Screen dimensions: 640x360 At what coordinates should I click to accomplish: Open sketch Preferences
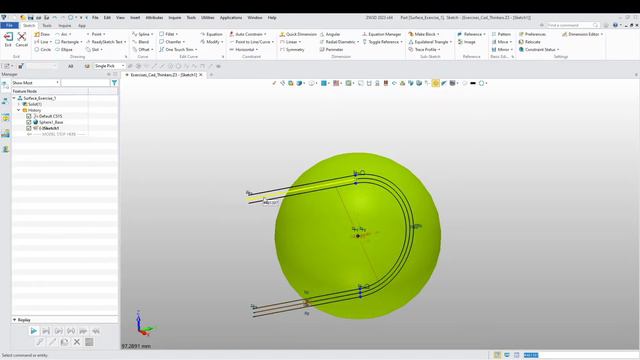(532, 34)
